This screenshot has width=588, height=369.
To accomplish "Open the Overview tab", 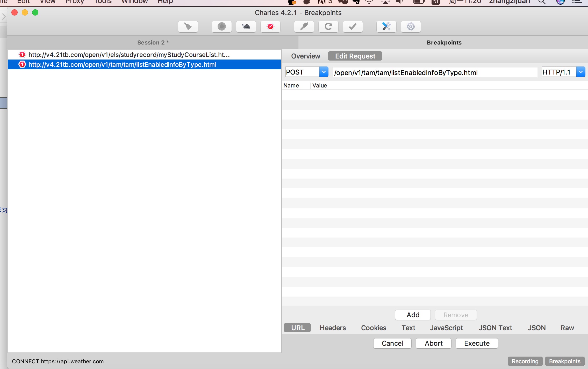I will (x=306, y=56).
